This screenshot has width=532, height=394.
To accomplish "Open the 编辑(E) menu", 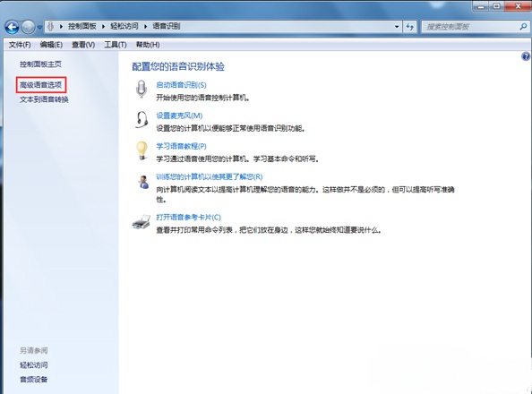I will pos(51,45).
